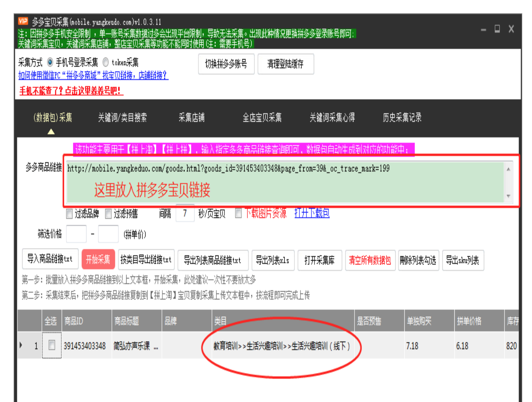
Task: Click the 品牌 column header
Action: click(x=187, y=321)
